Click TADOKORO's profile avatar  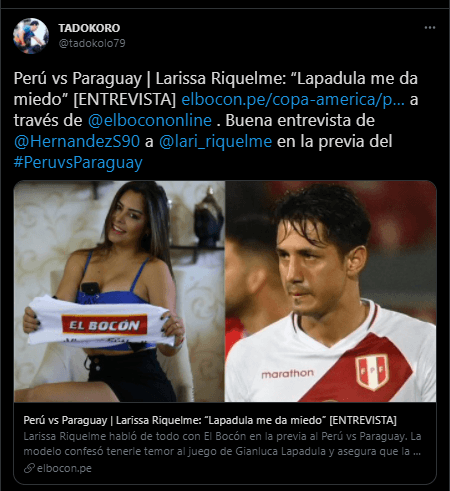31,36
